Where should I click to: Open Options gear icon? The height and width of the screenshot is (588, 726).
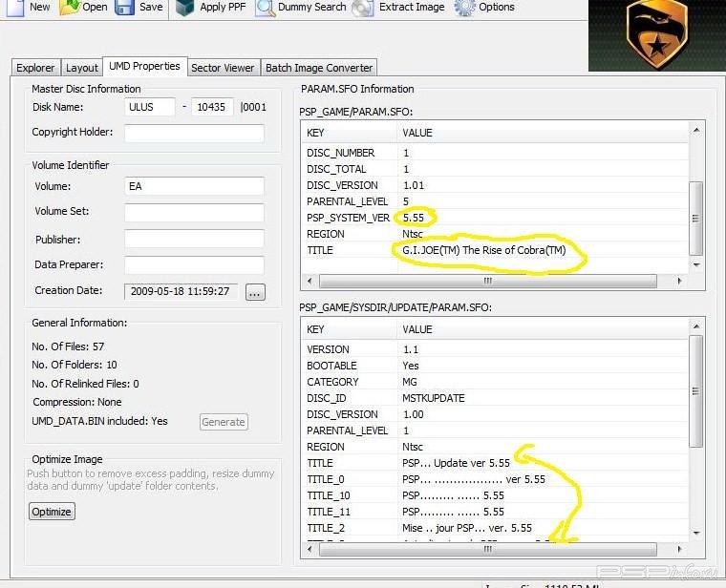click(x=465, y=8)
